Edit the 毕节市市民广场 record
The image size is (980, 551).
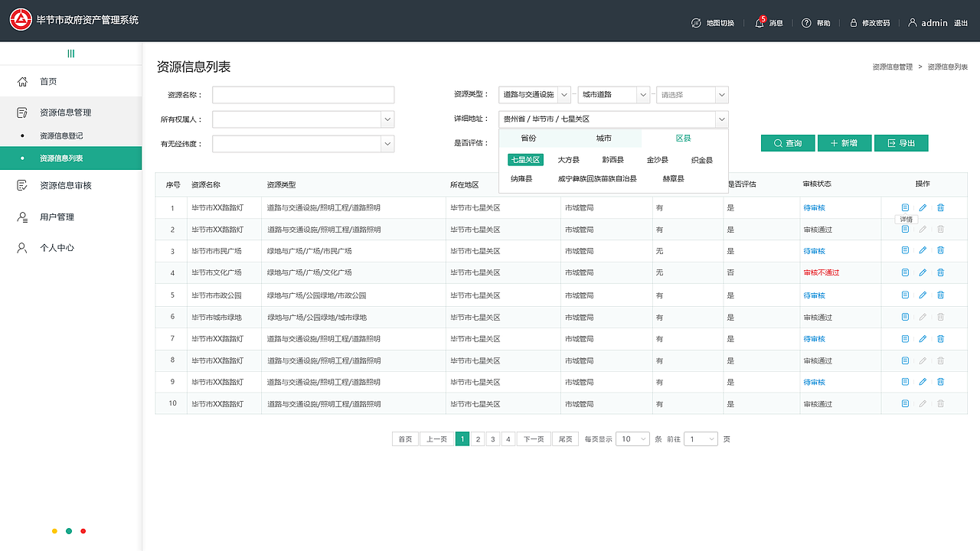coord(923,250)
